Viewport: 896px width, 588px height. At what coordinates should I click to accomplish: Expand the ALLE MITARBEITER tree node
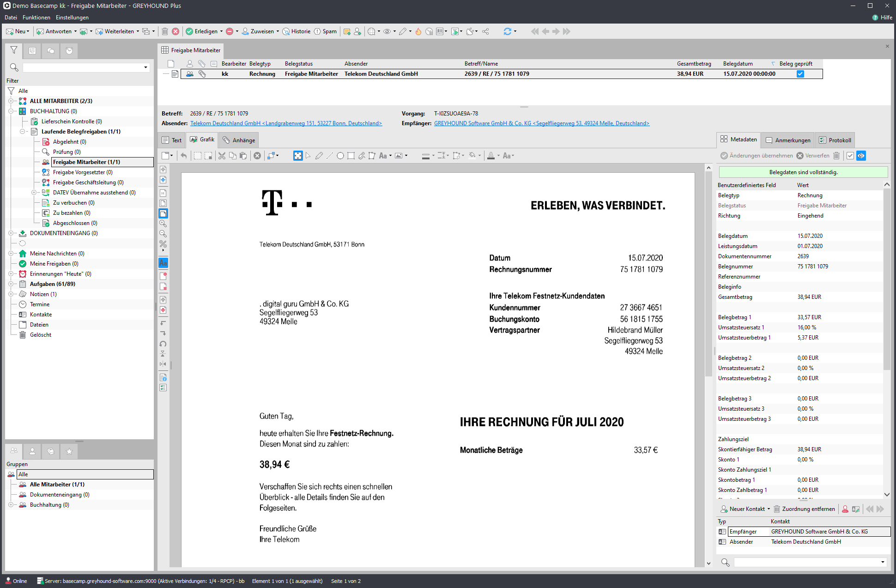click(11, 101)
